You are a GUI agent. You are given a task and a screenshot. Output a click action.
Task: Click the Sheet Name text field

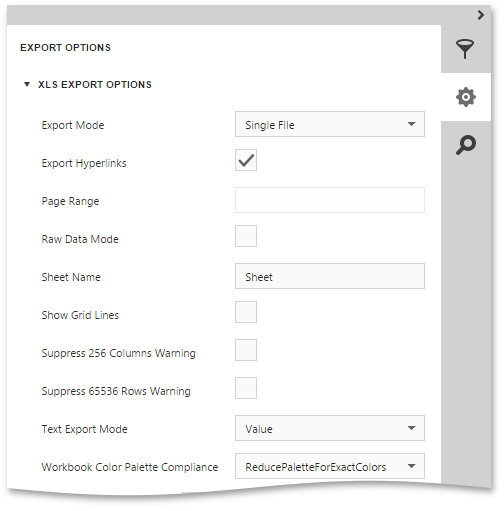(x=330, y=276)
